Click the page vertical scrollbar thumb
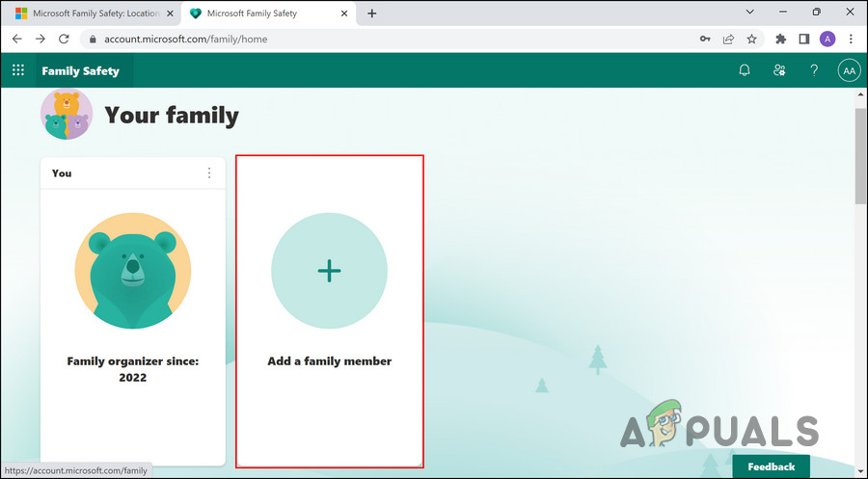This screenshot has height=479, width=868. click(861, 156)
